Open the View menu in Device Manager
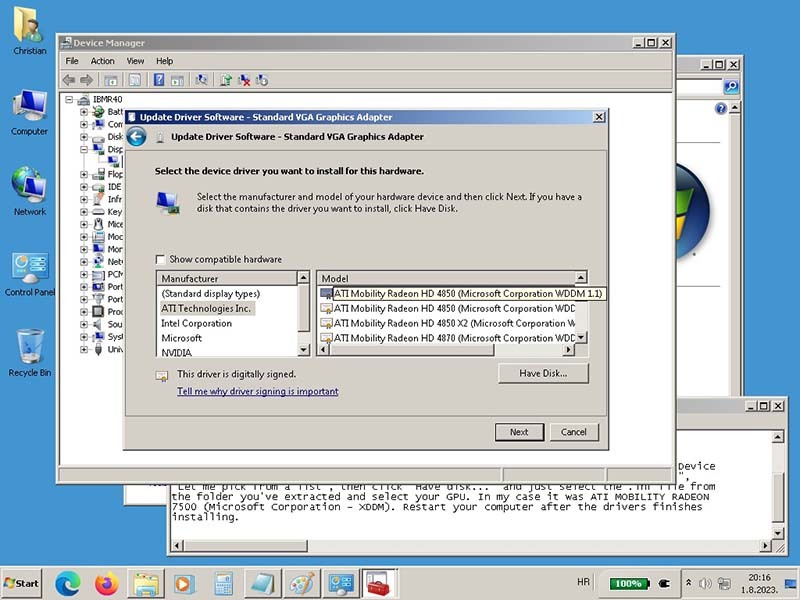 (x=135, y=61)
